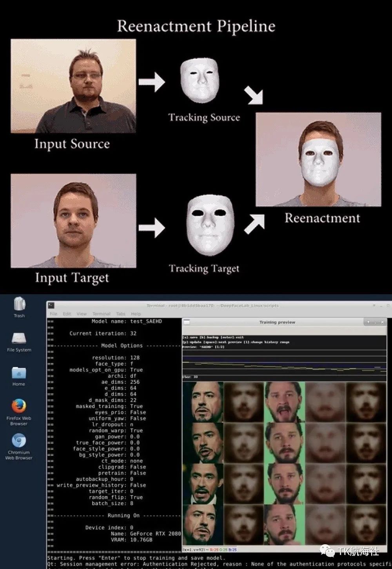Screen dimensions: 392x569
Task: Click 'Model name: test_SAEHD' line
Action: click(127, 321)
